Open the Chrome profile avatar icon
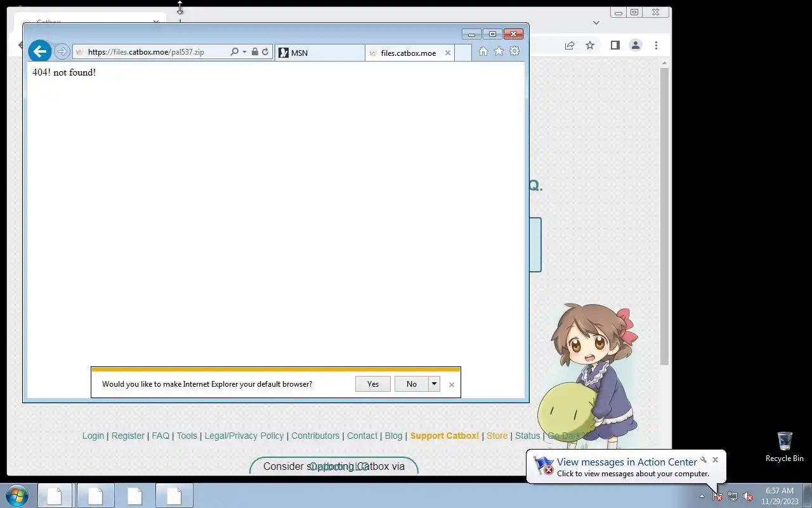Viewport: 812px width, 508px height. click(x=635, y=45)
